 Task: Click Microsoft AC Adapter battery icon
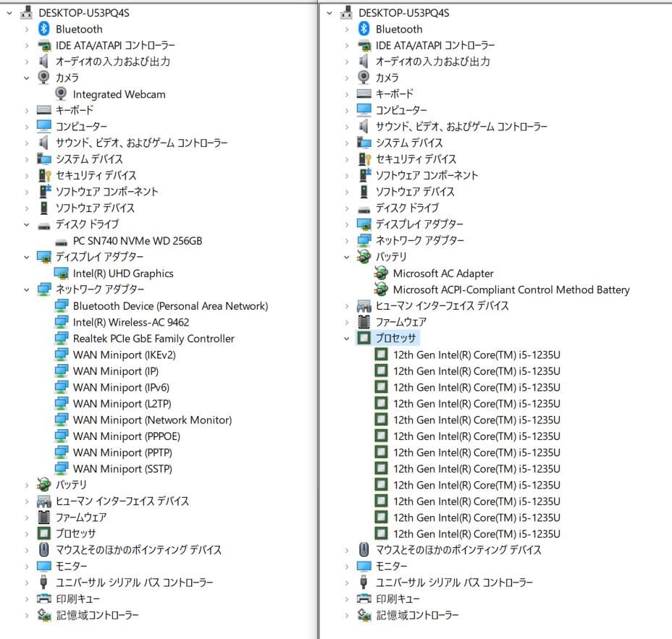(x=381, y=273)
